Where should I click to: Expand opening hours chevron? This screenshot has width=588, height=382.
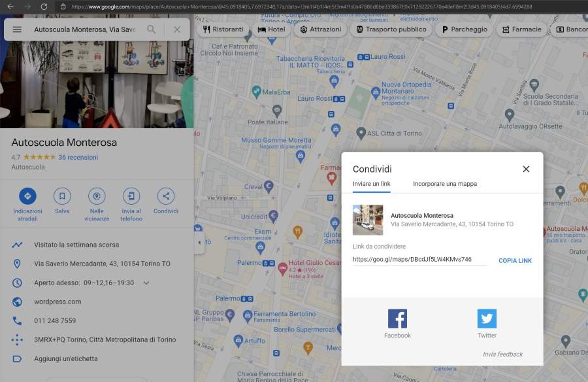tap(146, 283)
